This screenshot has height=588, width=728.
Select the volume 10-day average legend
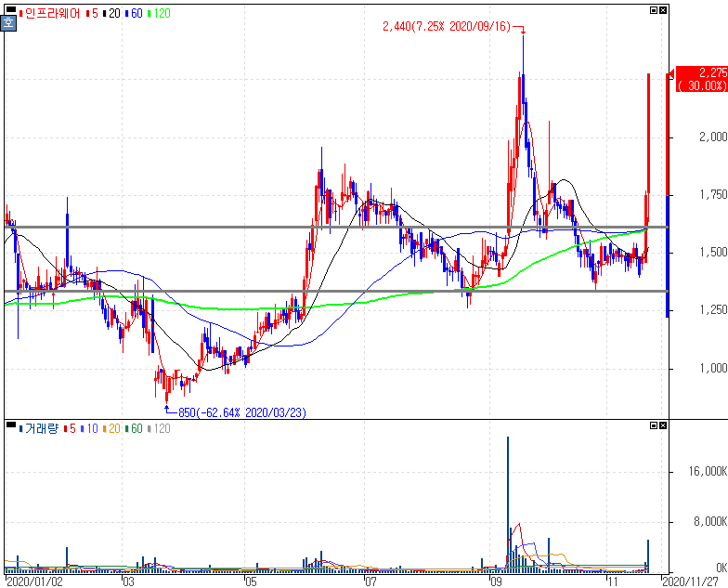point(89,428)
